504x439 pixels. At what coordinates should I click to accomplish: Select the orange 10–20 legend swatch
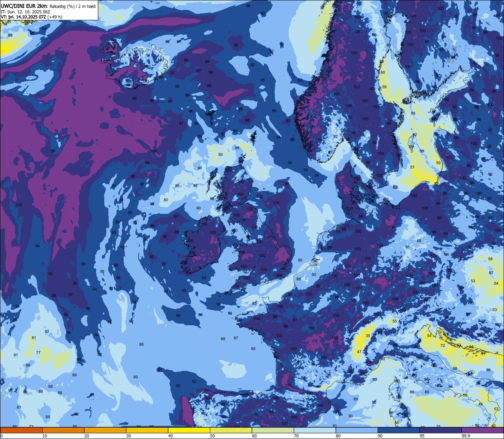coord(63,430)
